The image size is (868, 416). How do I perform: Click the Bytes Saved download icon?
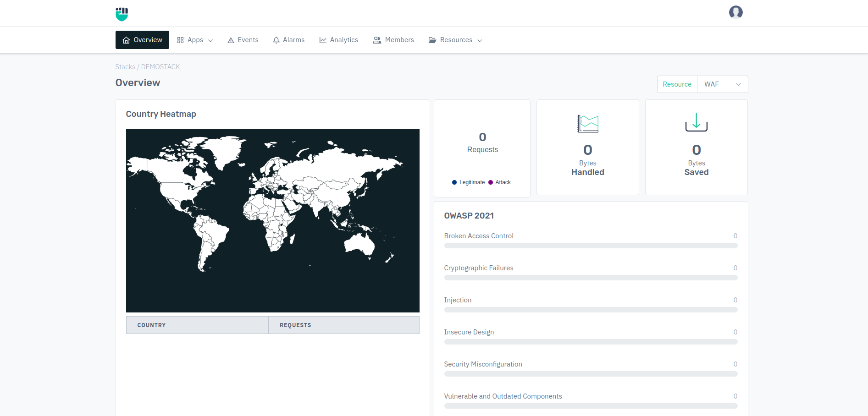(x=696, y=122)
